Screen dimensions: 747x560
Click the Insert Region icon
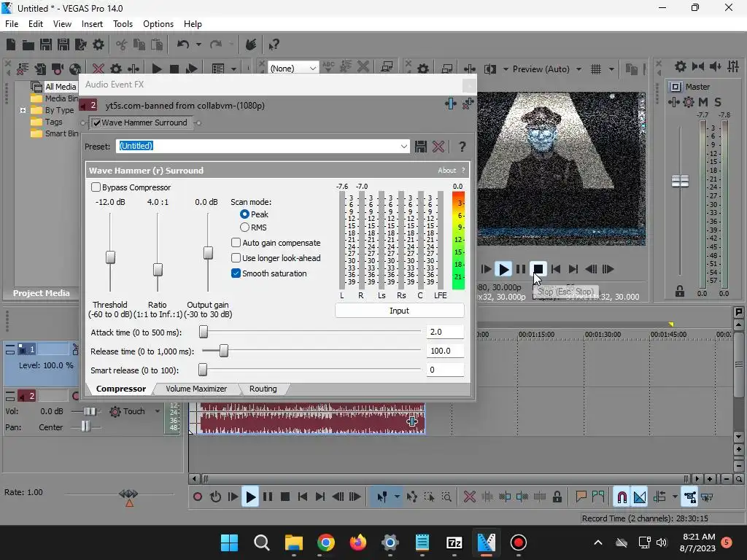(x=598, y=497)
